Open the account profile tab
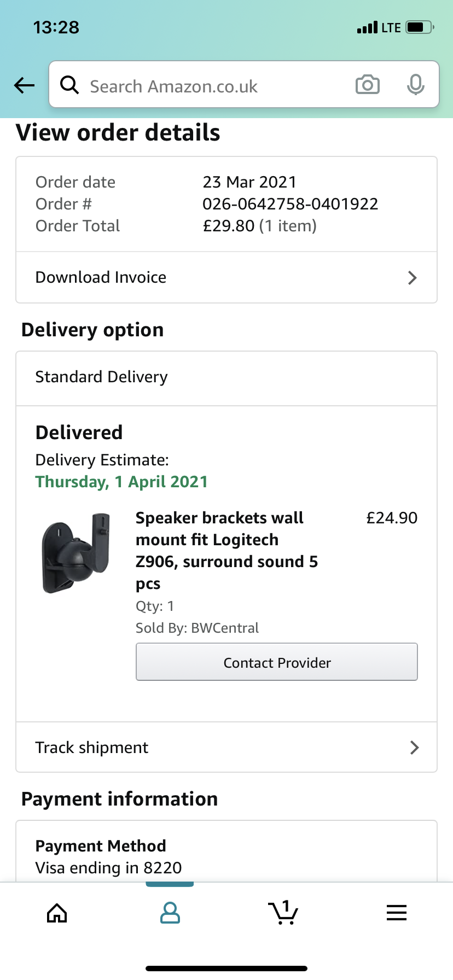This screenshot has height=980, width=453. [170, 913]
